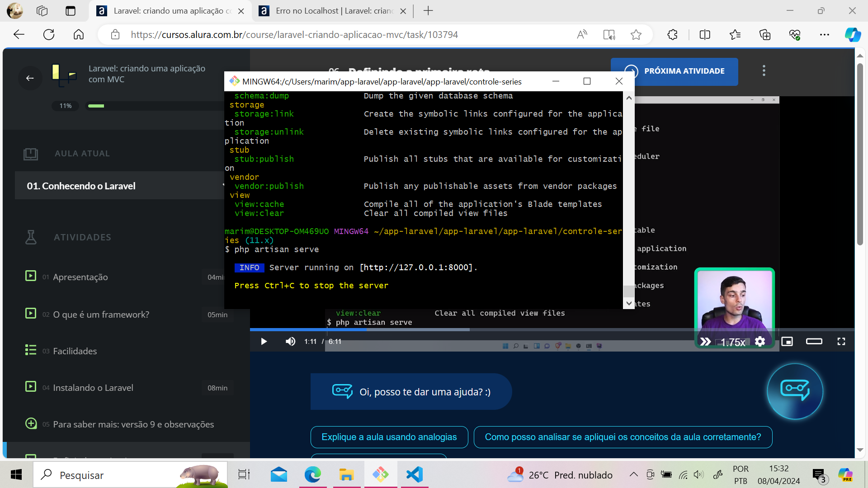Open the Edge workspaces icon
This screenshot has height=488, width=868.
point(42,11)
